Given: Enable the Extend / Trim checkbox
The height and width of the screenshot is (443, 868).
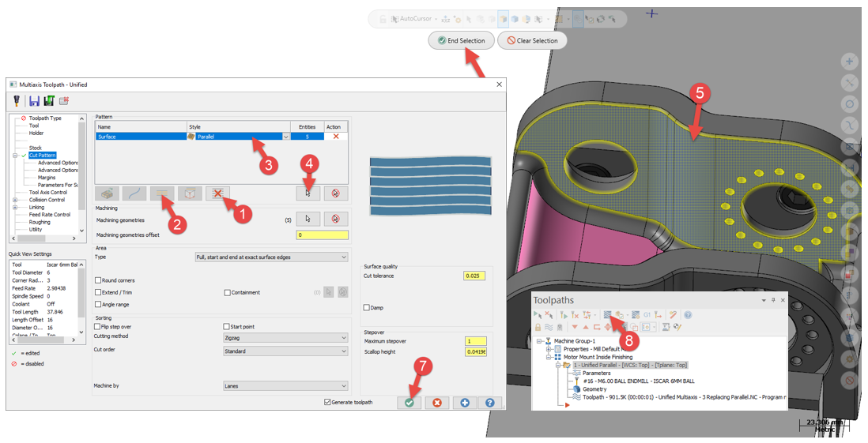Looking at the screenshot, I should point(98,292).
